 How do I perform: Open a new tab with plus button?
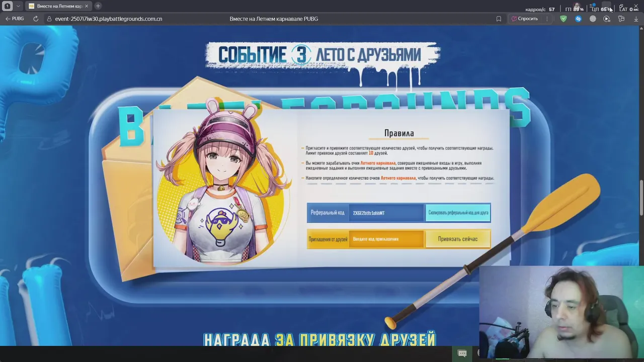click(x=98, y=6)
